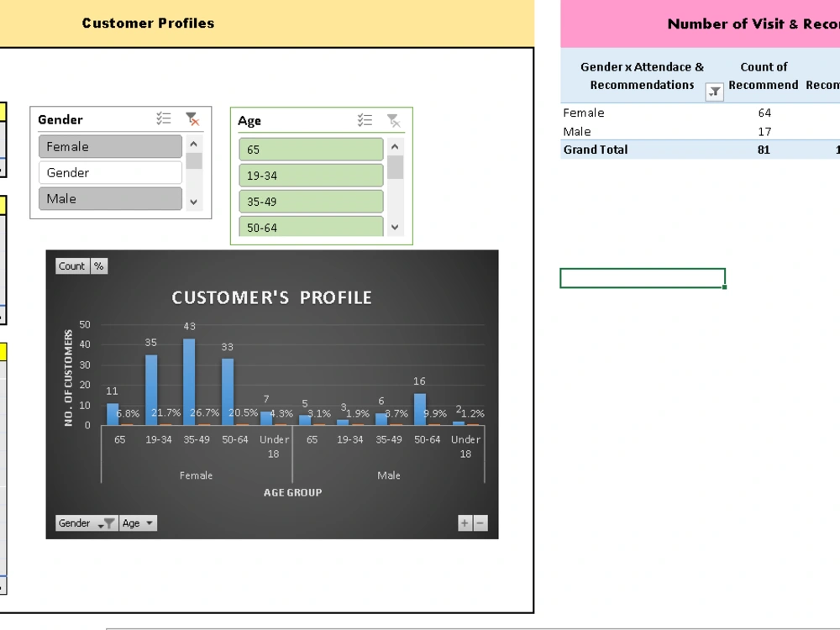840x630 pixels.
Task: Click the 26.7% data label on chart
Action: coord(205,412)
